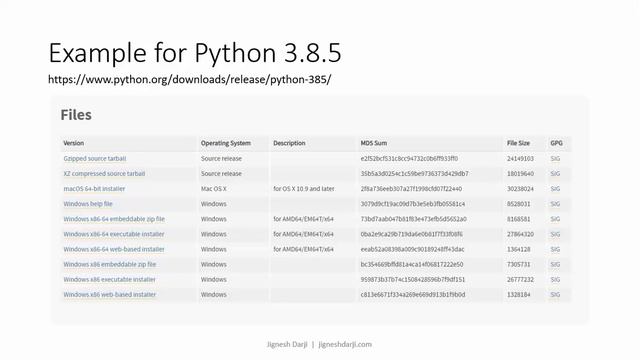This screenshot has width=640, height=360.
Task: Click MD5 sum in Windows help file row
Action: pos(413,204)
